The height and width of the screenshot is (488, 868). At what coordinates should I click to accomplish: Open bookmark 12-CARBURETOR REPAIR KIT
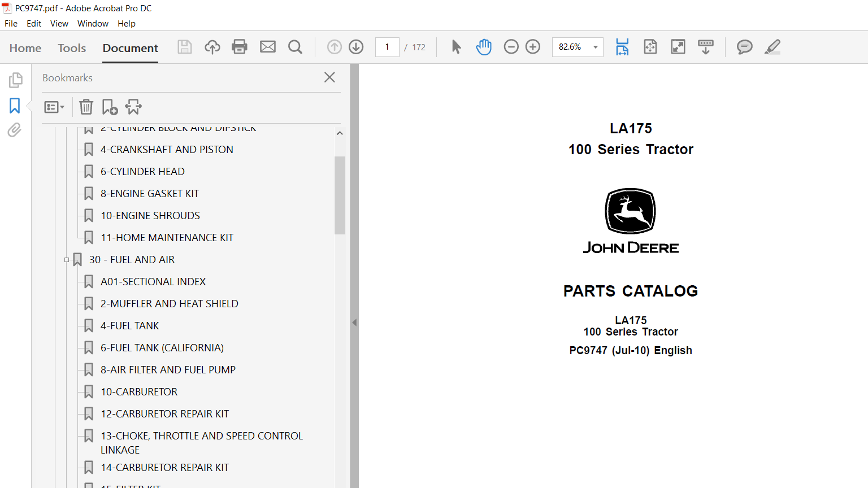click(164, 414)
